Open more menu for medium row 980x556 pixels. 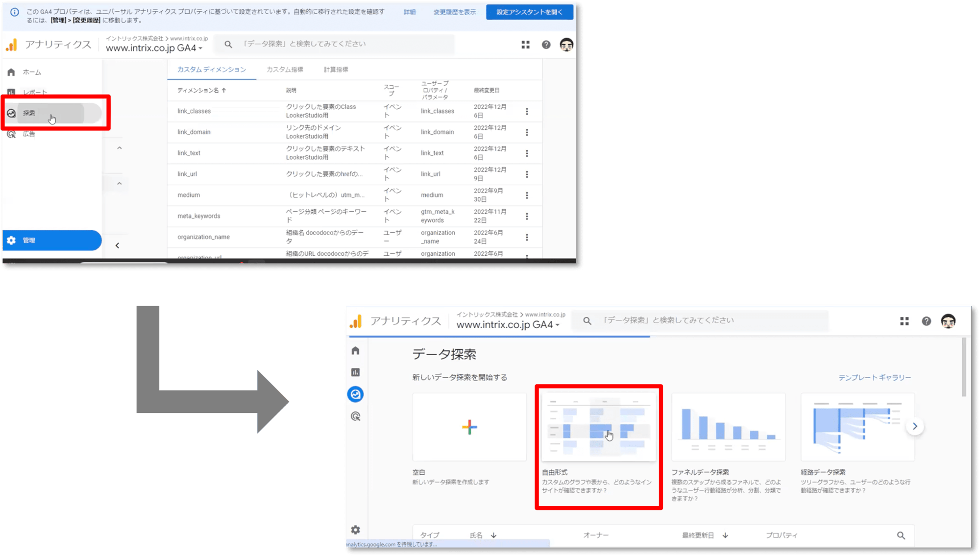click(x=527, y=195)
